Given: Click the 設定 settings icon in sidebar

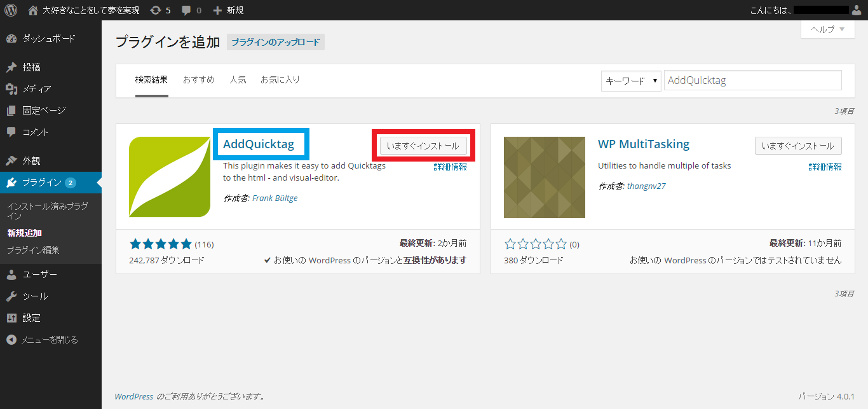Looking at the screenshot, I should [11, 318].
